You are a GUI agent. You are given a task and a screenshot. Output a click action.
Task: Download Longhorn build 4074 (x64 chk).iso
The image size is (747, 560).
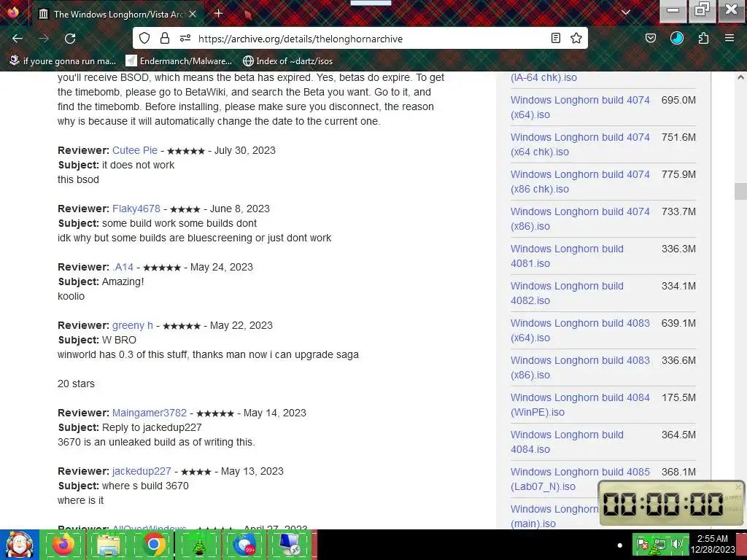pyautogui.click(x=580, y=144)
